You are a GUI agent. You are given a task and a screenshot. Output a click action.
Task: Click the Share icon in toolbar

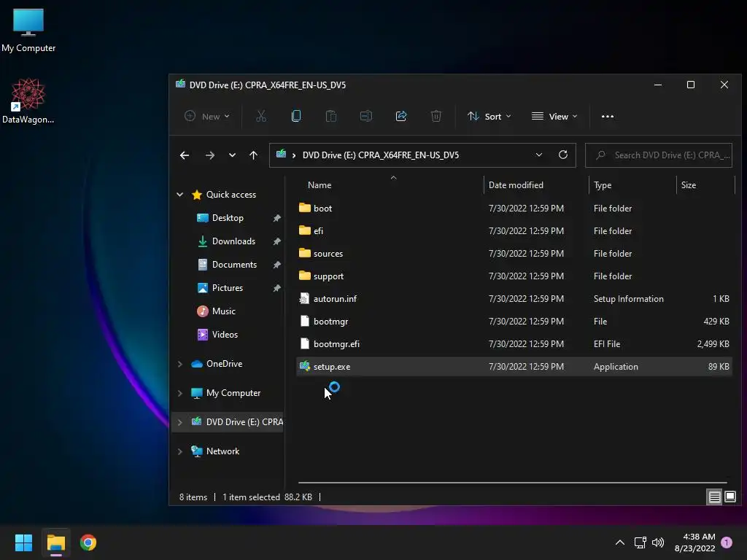pyautogui.click(x=401, y=116)
